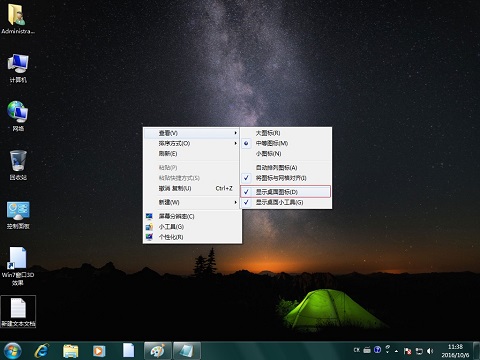Expand the 新建(W) new submenu

(x=192, y=202)
